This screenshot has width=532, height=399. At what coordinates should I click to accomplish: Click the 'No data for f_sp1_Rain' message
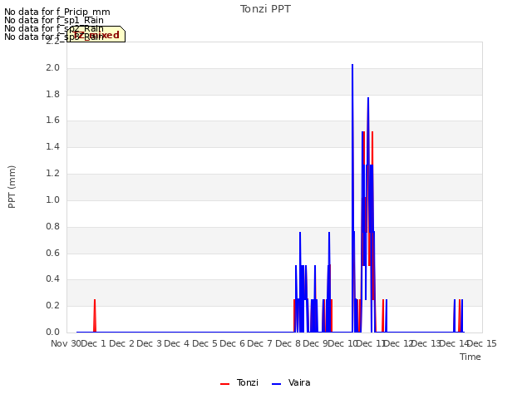coord(54,20)
